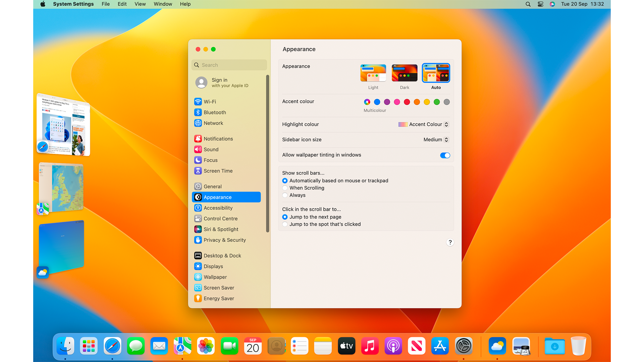Screen dimensions: 644x362
Task: Click the Notifications sidebar item
Action: coord(218,139)
